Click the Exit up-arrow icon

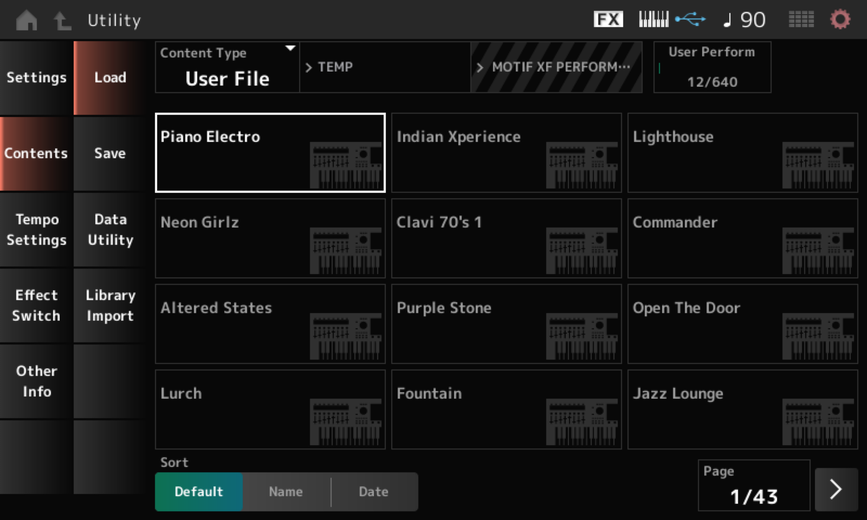point(62,20)
